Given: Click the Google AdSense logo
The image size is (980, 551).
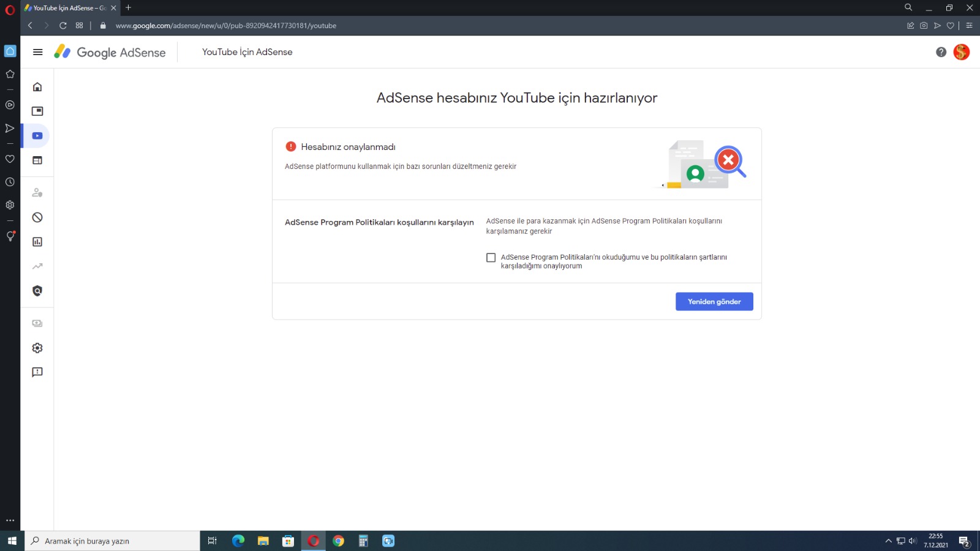Looking at the screenshot, I should point(110,52).
